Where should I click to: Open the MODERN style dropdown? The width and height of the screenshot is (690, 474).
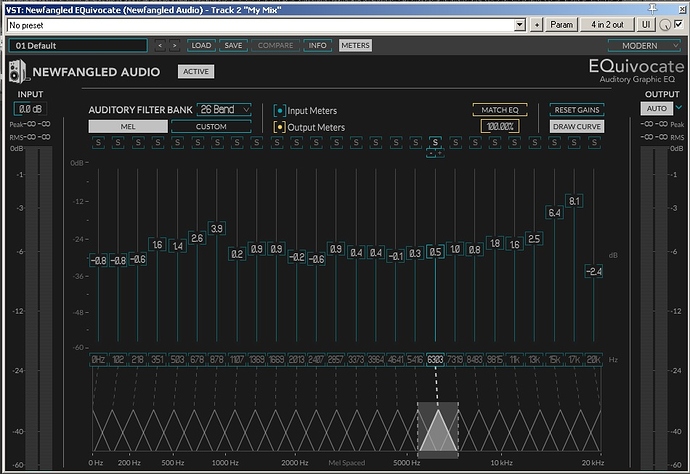coord(645,45)
